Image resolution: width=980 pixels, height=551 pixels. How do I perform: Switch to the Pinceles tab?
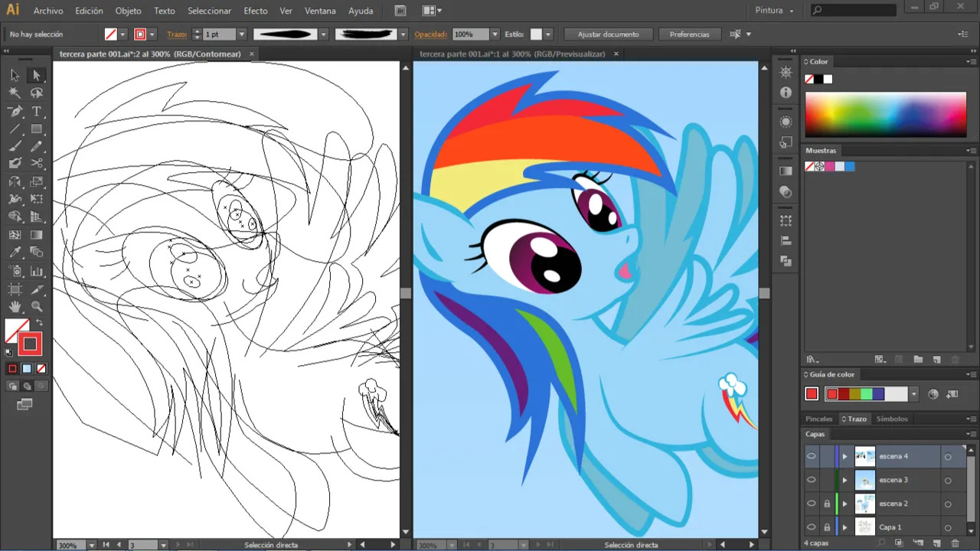point(818,419)
